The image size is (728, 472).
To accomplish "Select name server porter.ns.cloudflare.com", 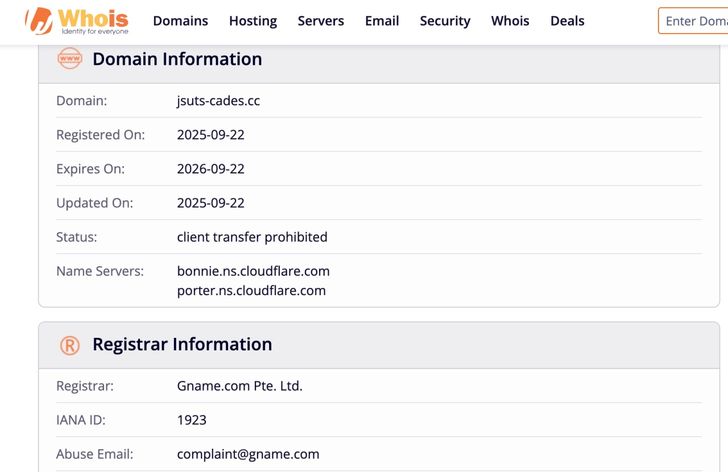I will point(251,291).
